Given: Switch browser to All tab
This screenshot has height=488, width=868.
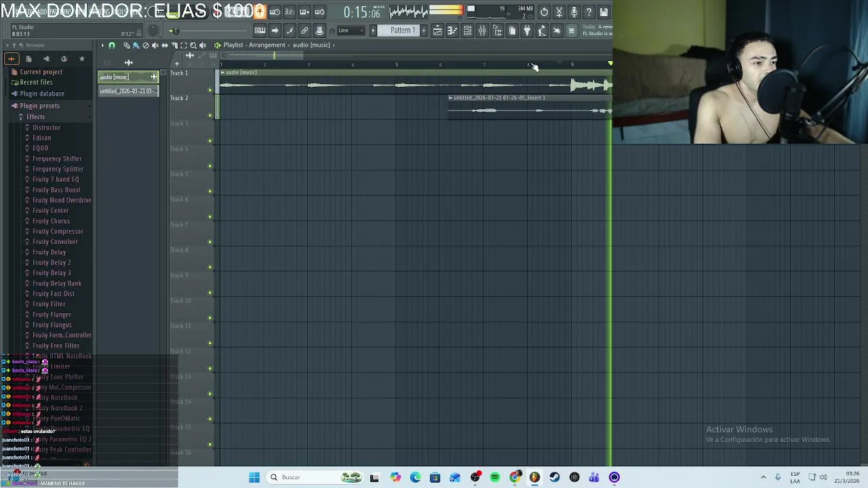Looking at the screenshot, I should click(x=12, y=59).
